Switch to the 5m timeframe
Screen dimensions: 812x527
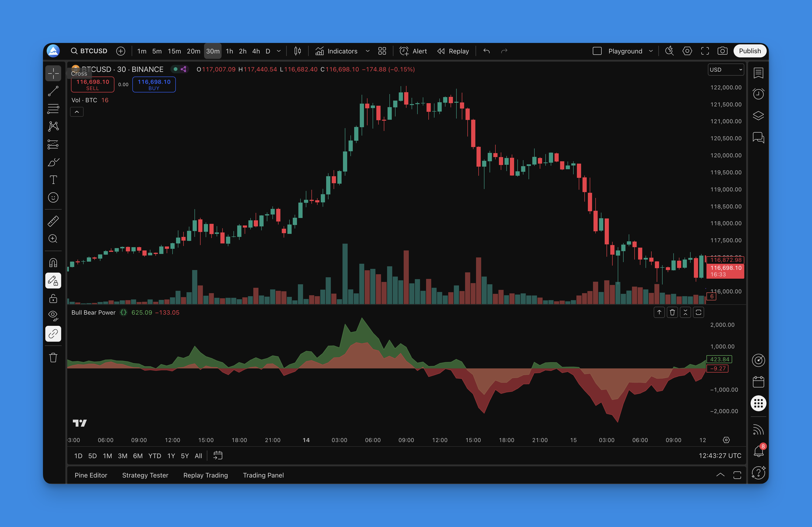pos(157,51)
